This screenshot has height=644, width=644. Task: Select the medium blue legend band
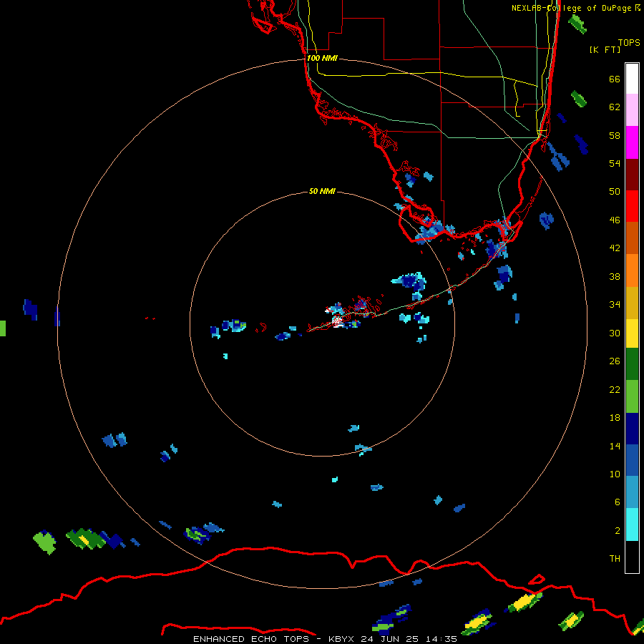point(632,460)
